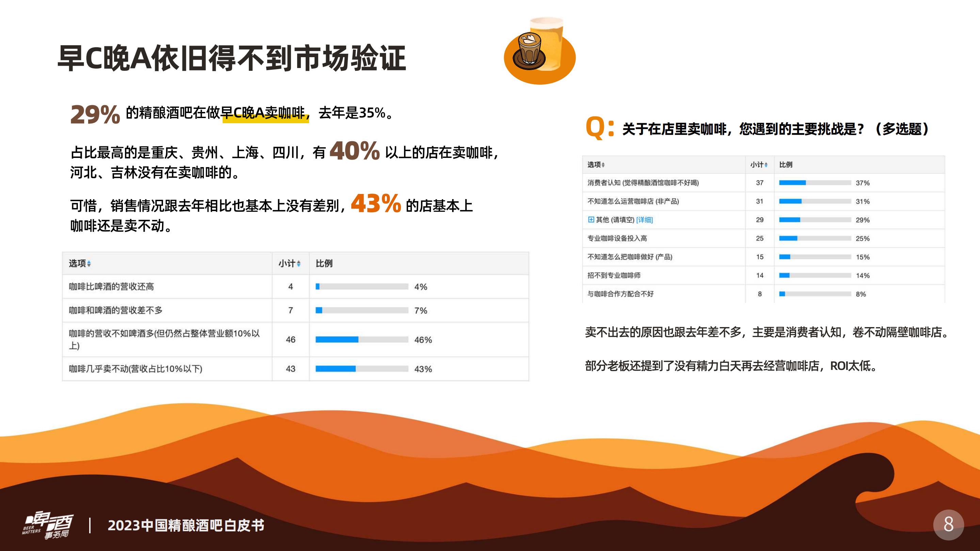Click the 比例 header in right table
Screen dimensions: 980x551
[x=786, y=165]
